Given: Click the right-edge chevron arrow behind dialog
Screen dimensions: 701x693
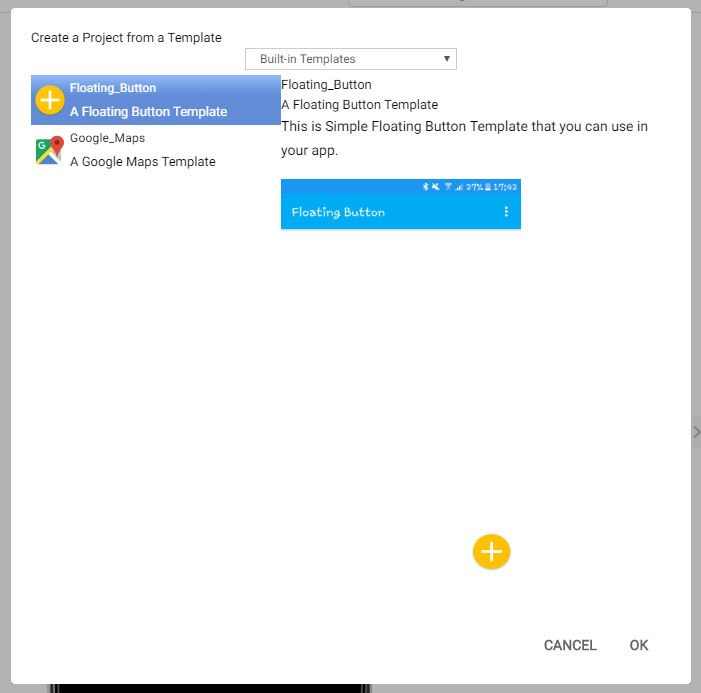Looking at the screenshot, I should pyautogui.click(x=696, y=431).
